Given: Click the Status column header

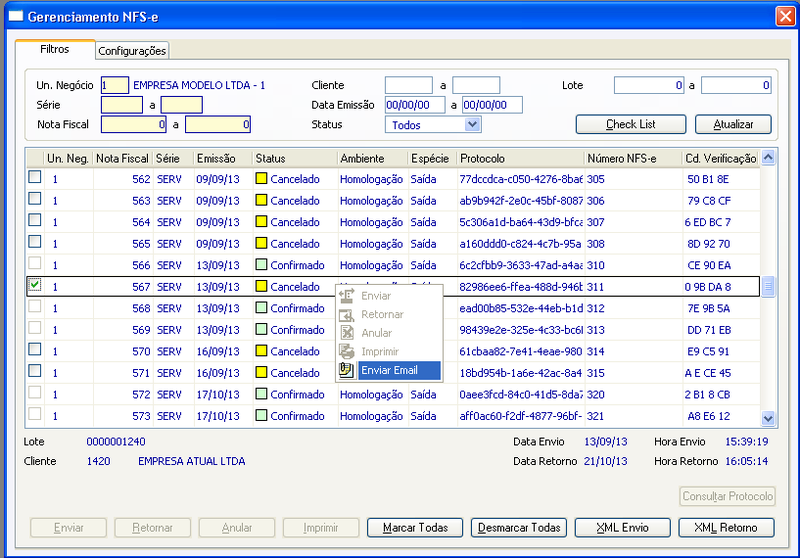Looking at the screenshot, I should pos(295,159).
